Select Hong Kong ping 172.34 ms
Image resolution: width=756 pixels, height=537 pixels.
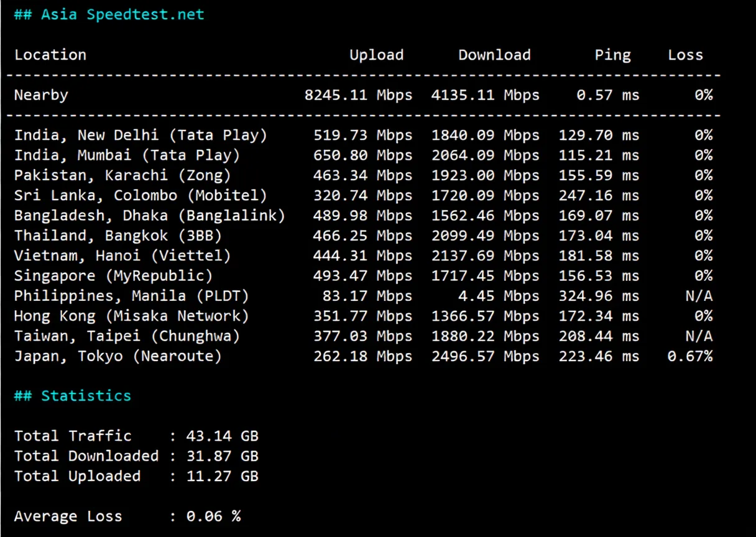[x=599, y=316]
